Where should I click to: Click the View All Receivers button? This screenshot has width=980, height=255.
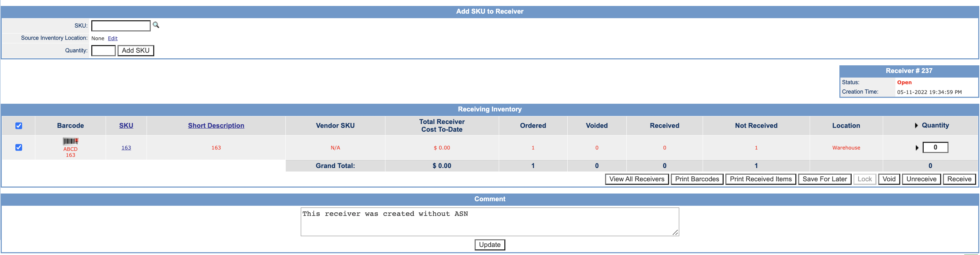[637, 179]
